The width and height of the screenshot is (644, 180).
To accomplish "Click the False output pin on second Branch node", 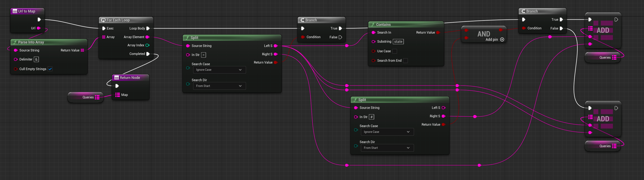I will click(x=561, y=28).
